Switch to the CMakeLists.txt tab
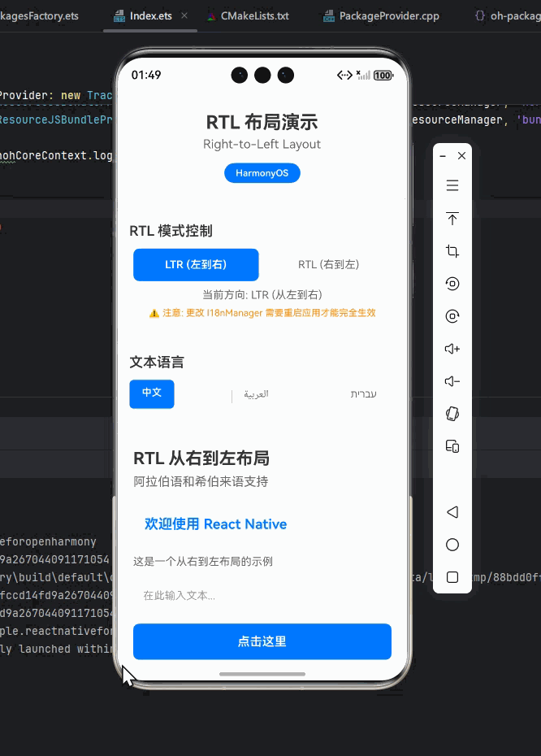Screen dimensions: 541x756 [255, 16]
